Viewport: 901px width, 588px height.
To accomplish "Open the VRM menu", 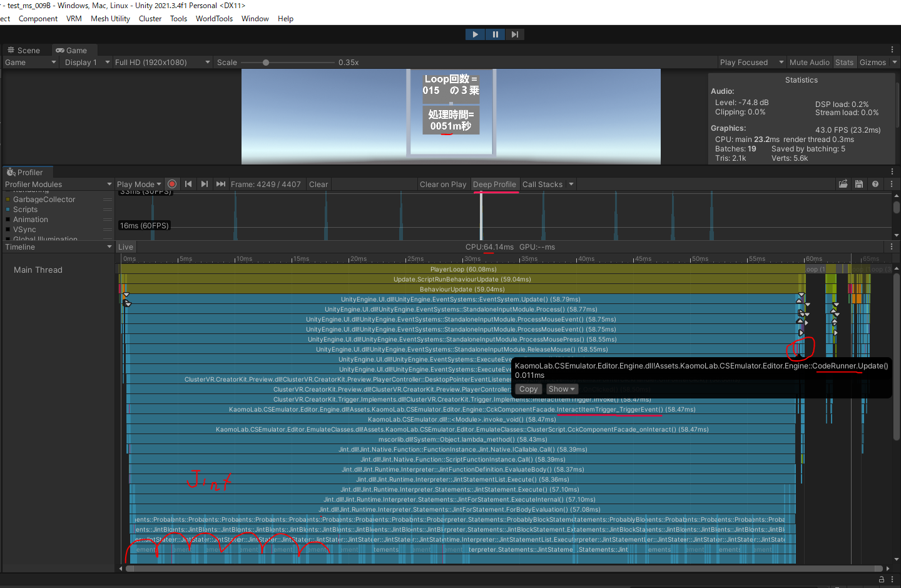I will pos(74,18).
